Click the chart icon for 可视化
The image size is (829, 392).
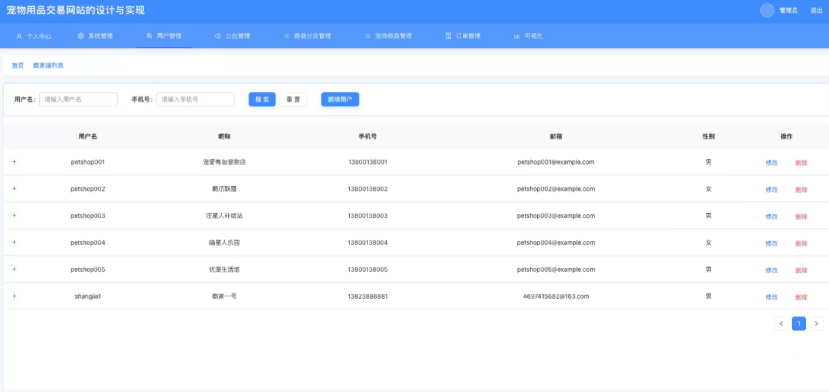click(x=517, y=36)
